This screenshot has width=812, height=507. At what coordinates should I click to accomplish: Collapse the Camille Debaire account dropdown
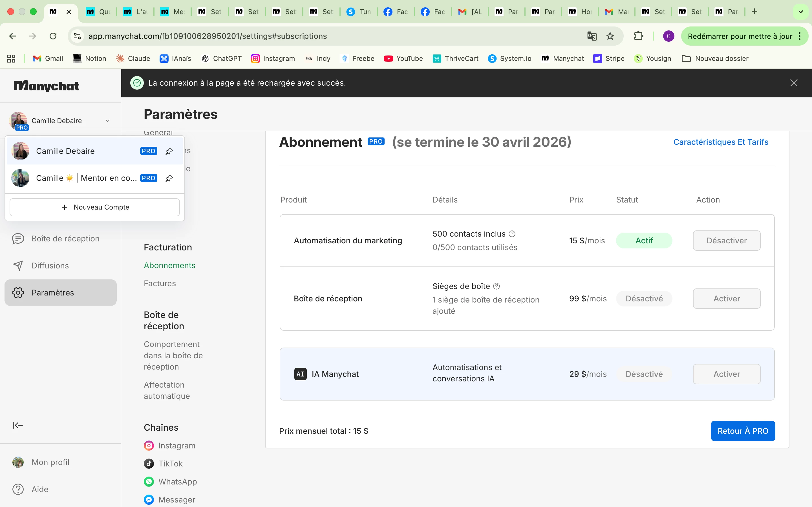tap(108, 121)
